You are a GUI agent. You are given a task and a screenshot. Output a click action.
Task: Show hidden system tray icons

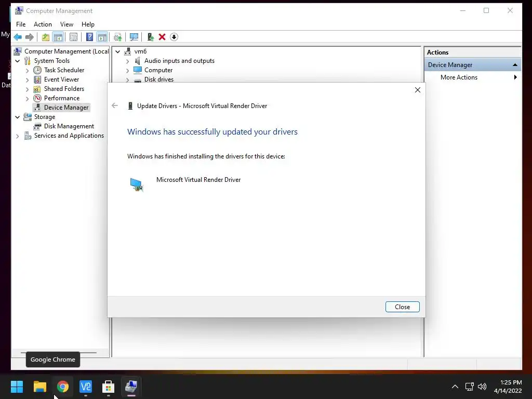tap(455, 387)
